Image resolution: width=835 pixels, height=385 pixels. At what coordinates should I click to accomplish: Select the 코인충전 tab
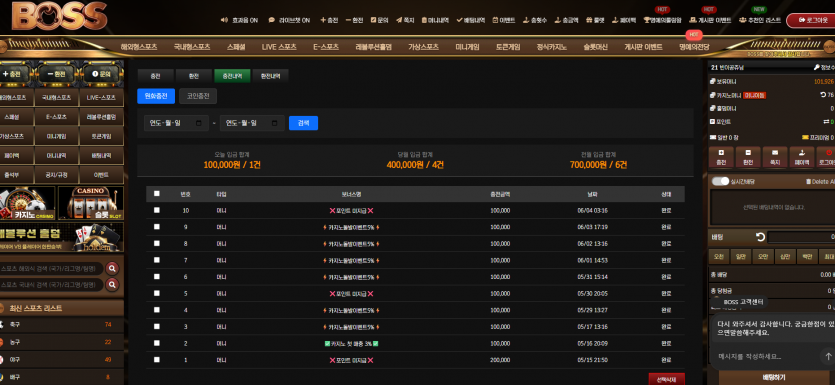pos(198,96)
